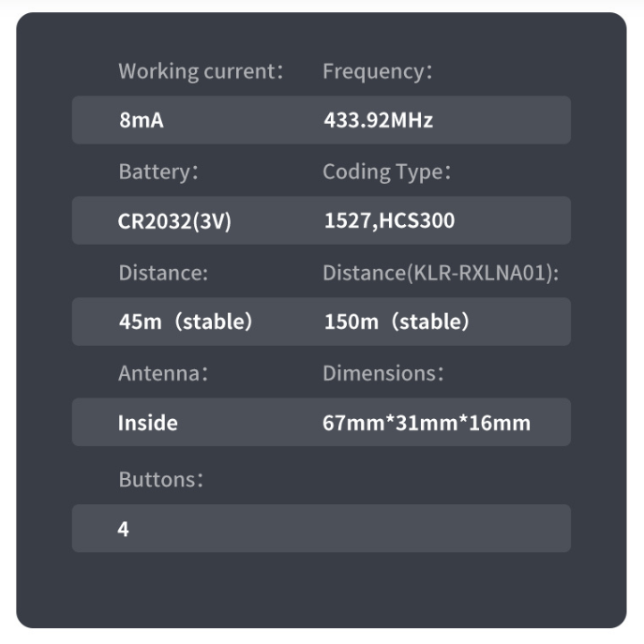644x644 pixels.
Task: Select the 45m (stable) distance value
Action: tap(186, 322)
